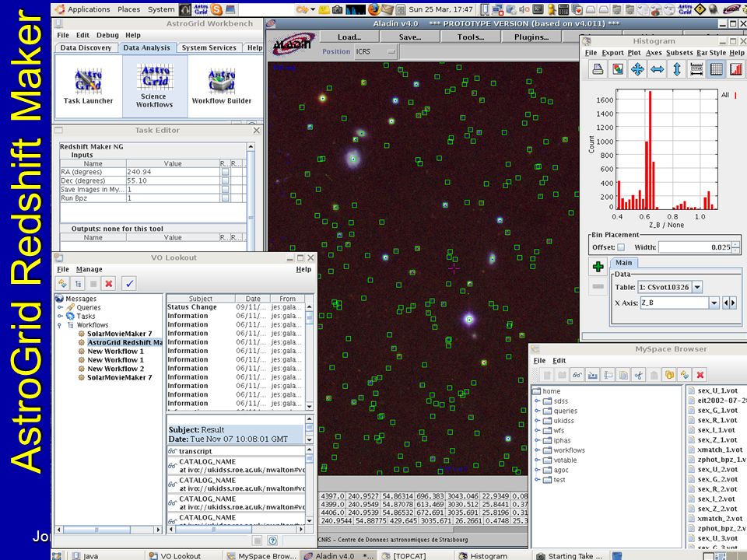Step to next X Axis column arrow
Viewport: 747px width, 560px height.
[x=733, y=303]
